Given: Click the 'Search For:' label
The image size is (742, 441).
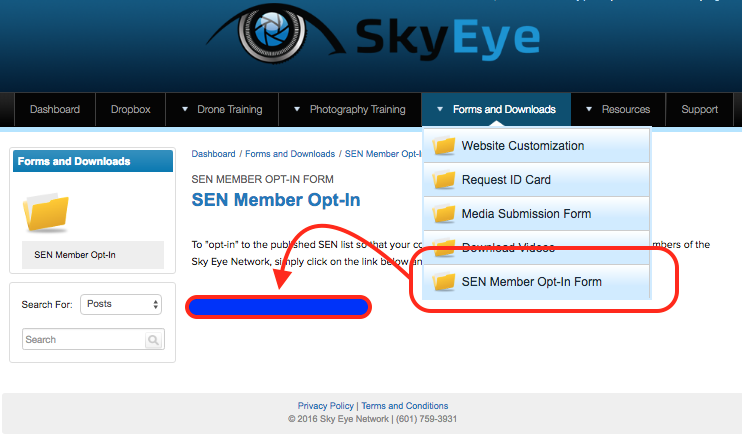Looking at the screenshot, I should click(x=47, y=304).
